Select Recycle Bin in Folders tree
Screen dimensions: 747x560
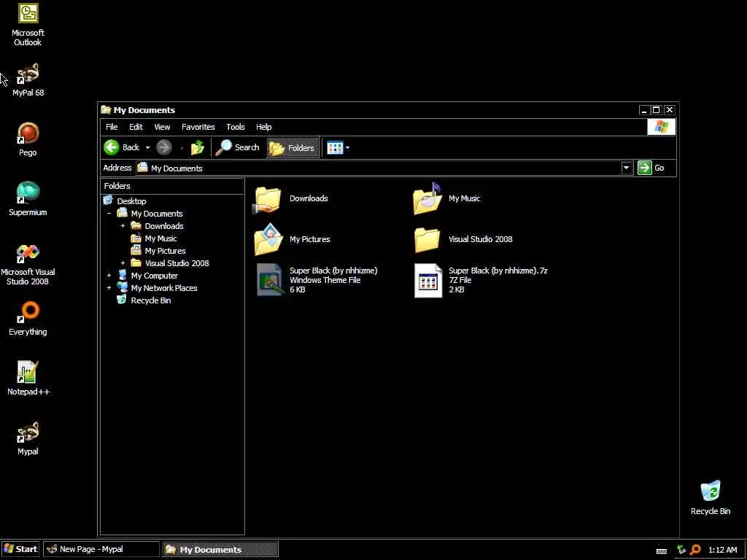150,300
